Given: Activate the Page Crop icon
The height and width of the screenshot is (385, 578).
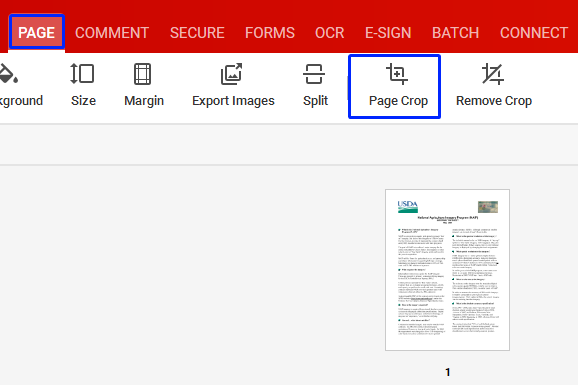Looking at the screenshot, I should tap(397, 74).
